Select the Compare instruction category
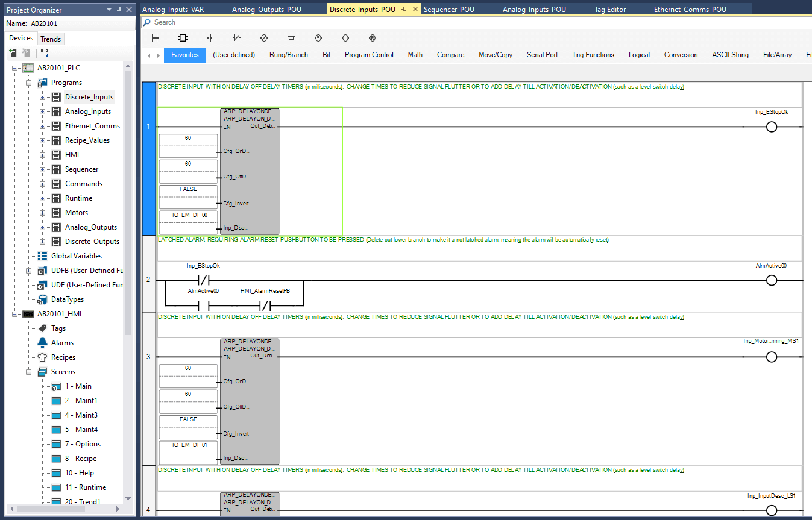Image resolution: width=812 pixels, height=520 pixels. point(450,55)
